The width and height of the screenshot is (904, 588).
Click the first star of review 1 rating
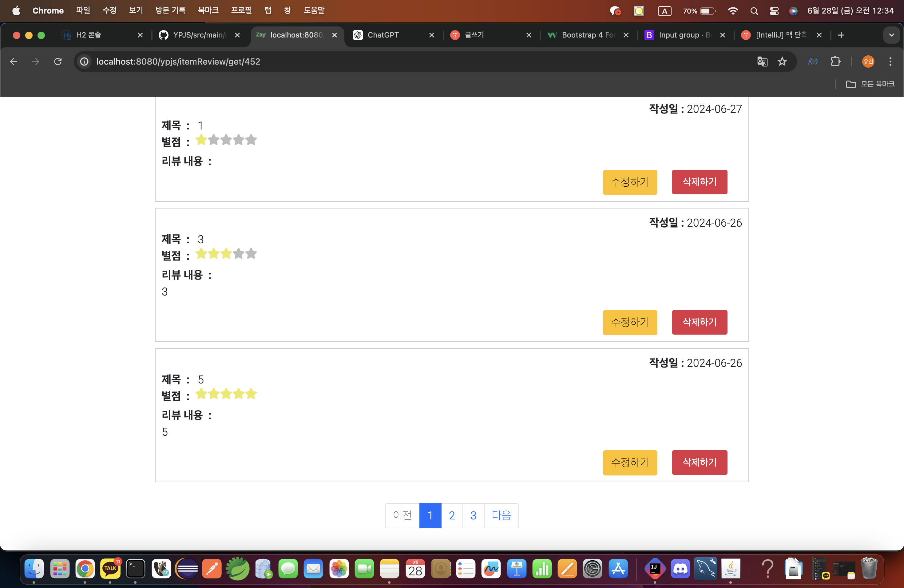[x=201, y=140]
